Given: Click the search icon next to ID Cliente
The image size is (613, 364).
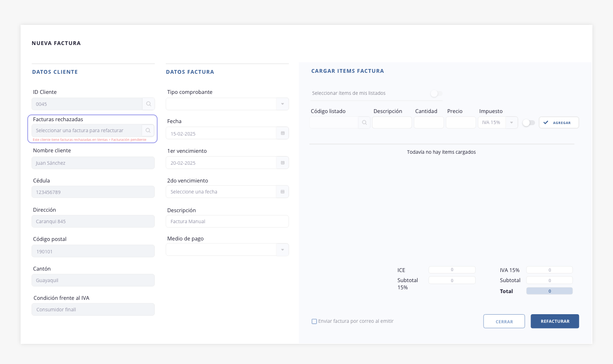Looking at the screenshot, I should point(148,104).
